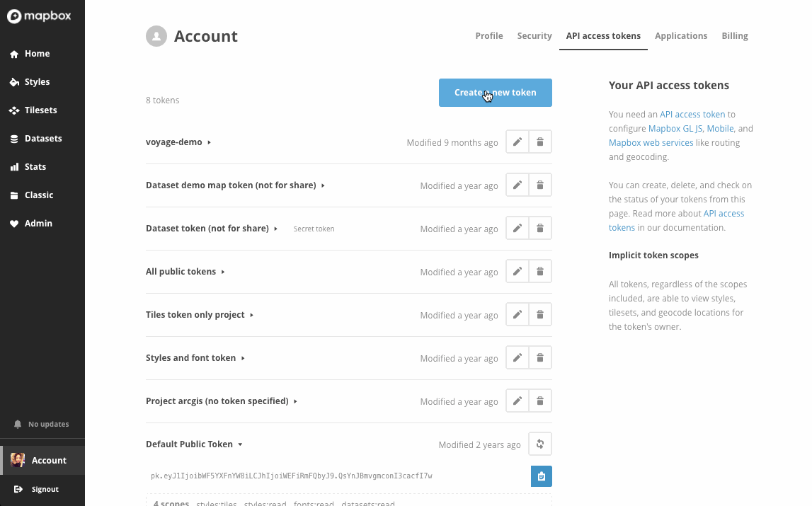Click the Account avatar in sidebar
This screenshot has height=506, width=812.
pos(18,461)
